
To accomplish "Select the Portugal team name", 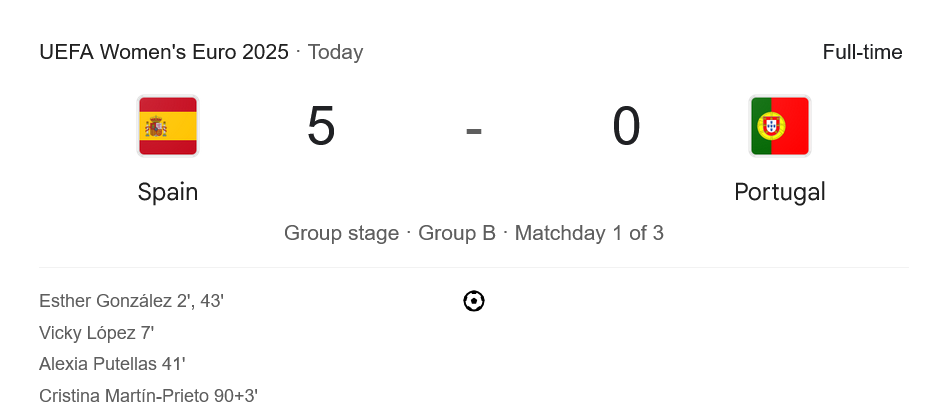I will point(779,192).
